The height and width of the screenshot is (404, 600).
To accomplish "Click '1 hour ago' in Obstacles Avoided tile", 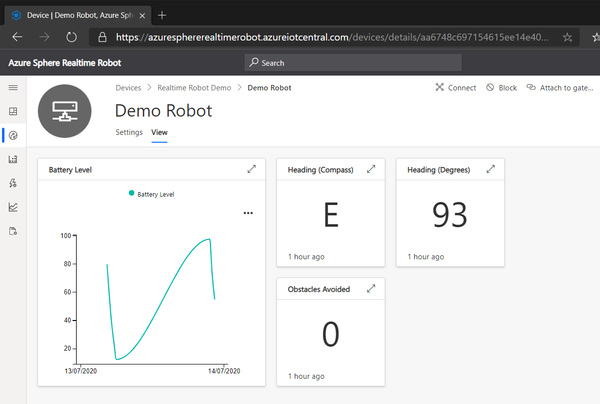I will click(306, 376).
